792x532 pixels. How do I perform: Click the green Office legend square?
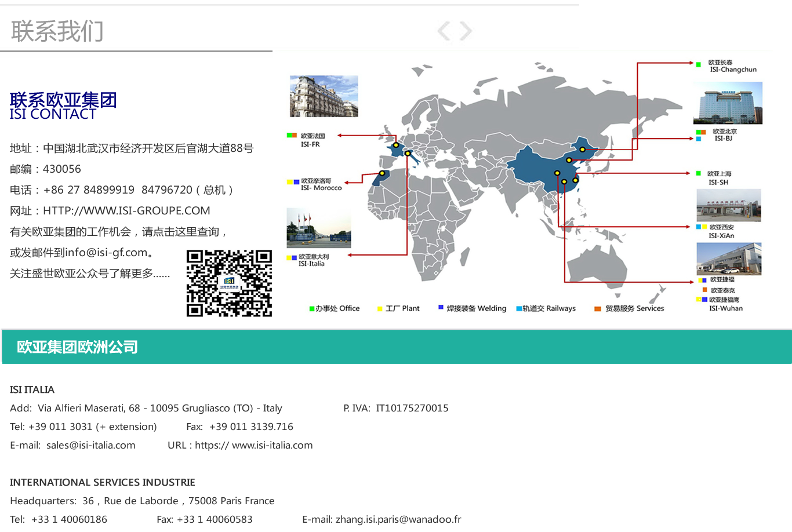312,309
